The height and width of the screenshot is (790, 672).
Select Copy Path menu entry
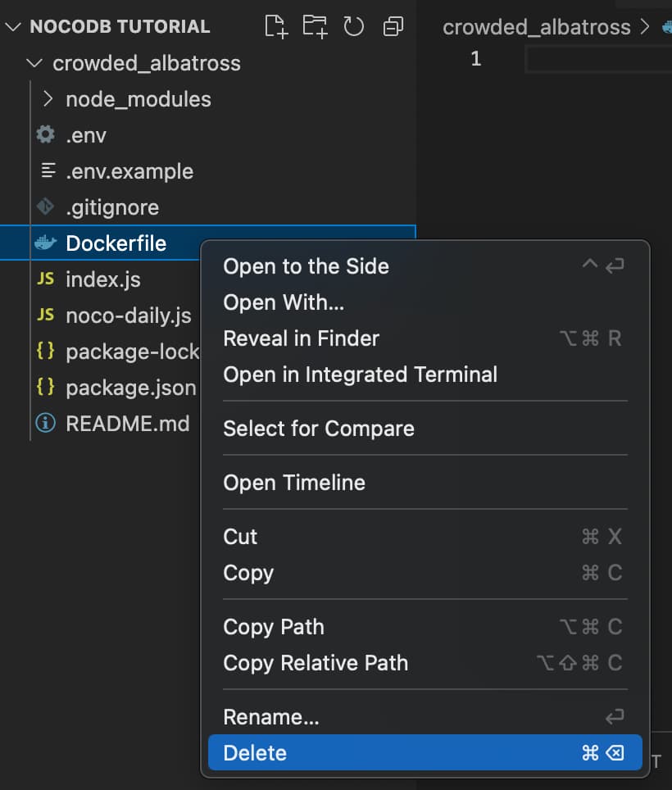coord(425,626)
